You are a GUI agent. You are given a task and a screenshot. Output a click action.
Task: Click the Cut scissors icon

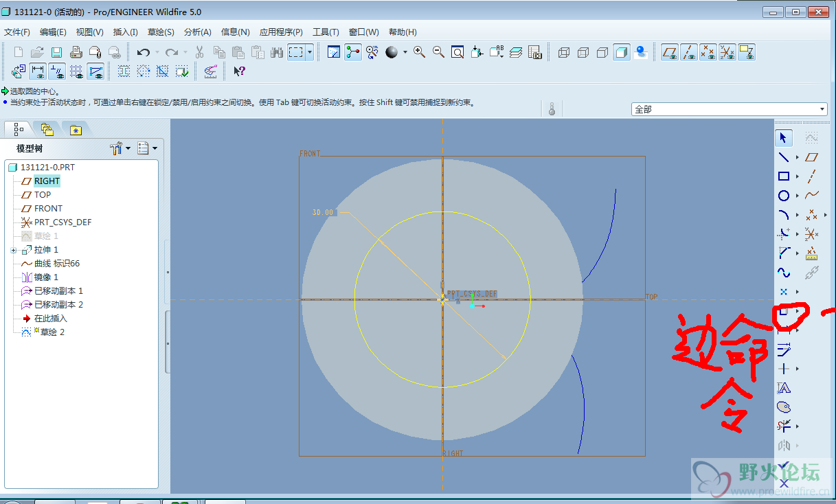point(200,52)
